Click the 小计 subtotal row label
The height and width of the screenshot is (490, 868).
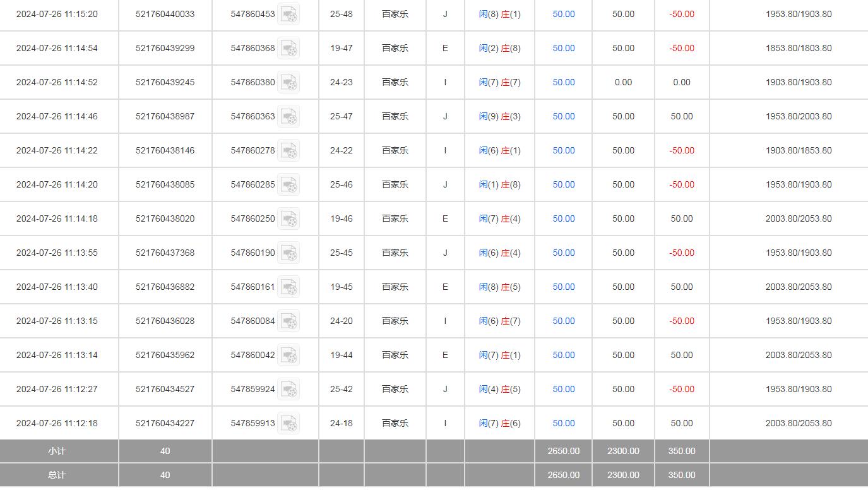pyautogui.click(x=57, y=451)
